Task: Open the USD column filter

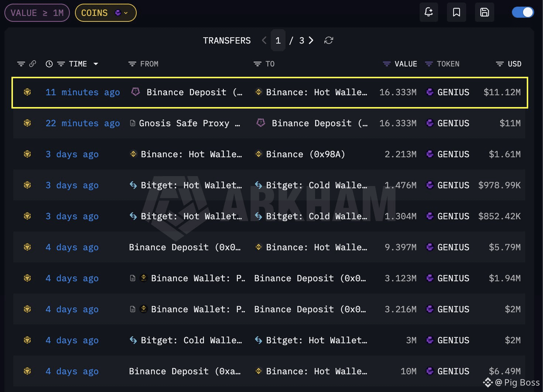Action: click(500, 64)
